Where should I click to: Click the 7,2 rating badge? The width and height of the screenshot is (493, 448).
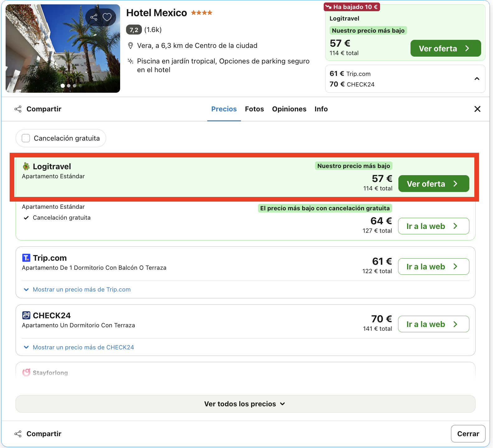134,30
